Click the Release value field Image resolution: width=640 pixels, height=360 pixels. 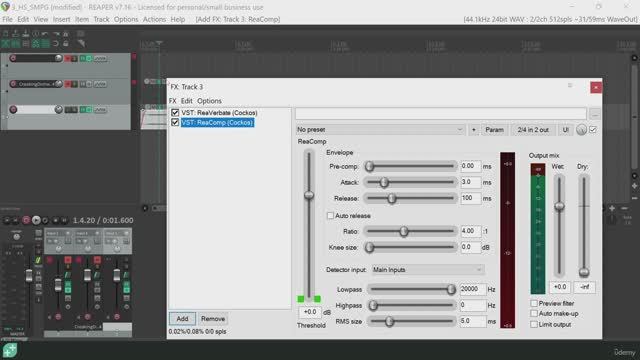coord(471,198)
